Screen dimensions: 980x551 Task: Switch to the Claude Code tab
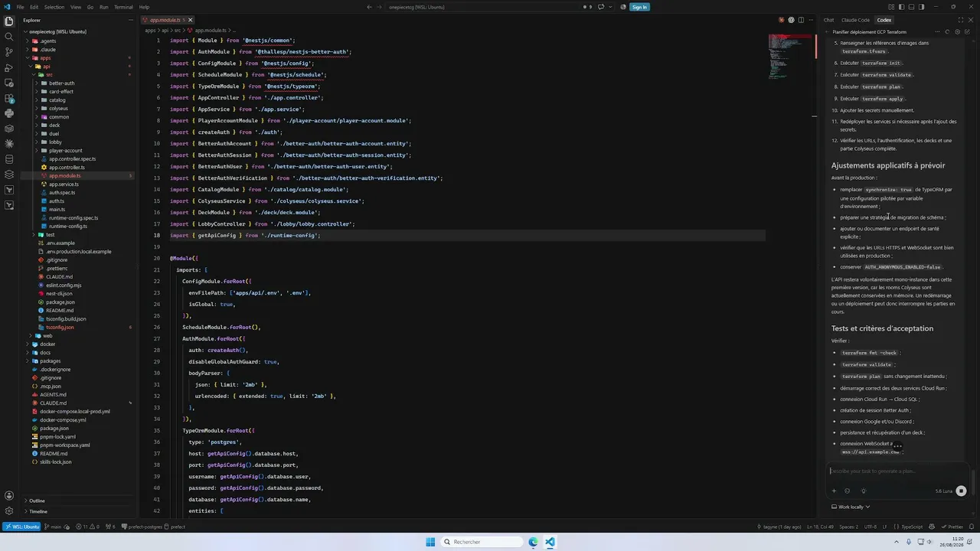click(855, 20)
